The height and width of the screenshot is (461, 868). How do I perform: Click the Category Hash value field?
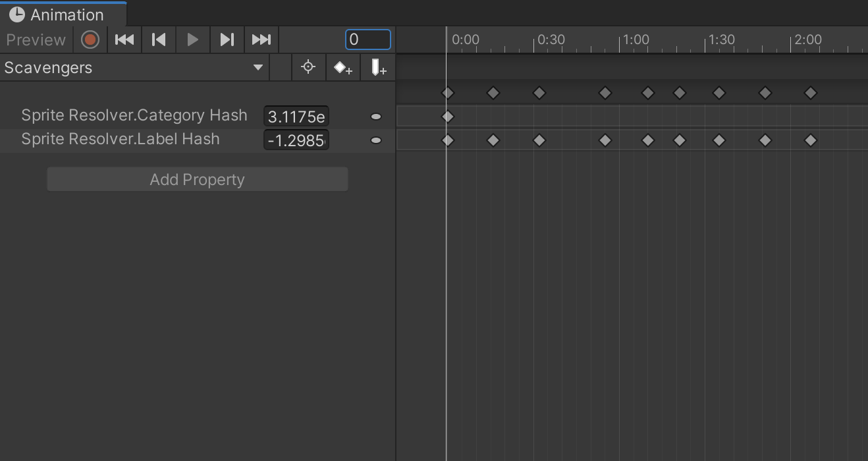296,117
